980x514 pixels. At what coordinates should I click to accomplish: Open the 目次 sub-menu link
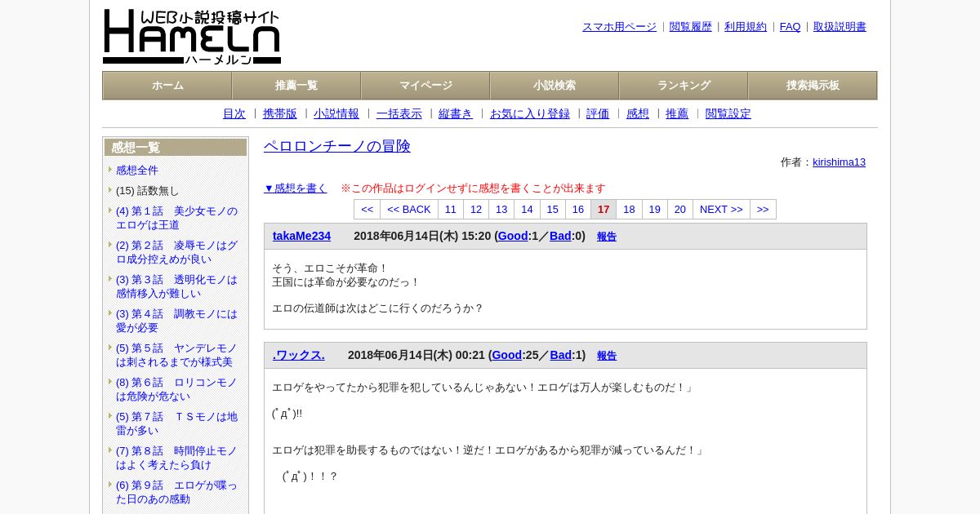[x=234, y=114]
